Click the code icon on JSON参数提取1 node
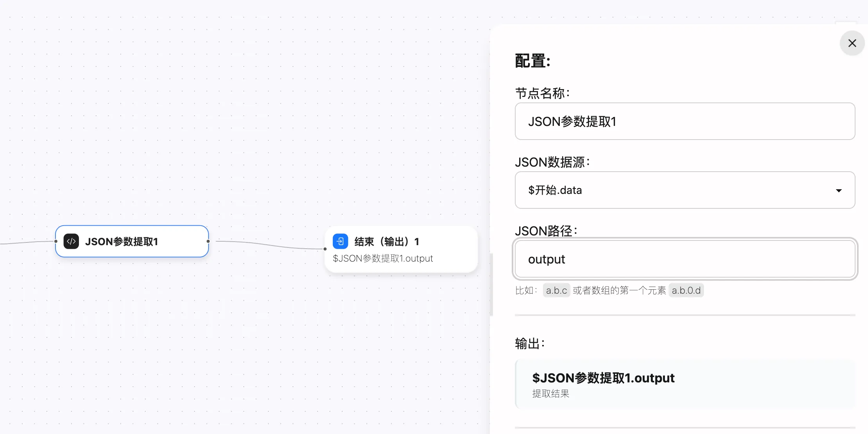Image resolution: width=868 pixels, height=434 pixels. click(71, 241)
